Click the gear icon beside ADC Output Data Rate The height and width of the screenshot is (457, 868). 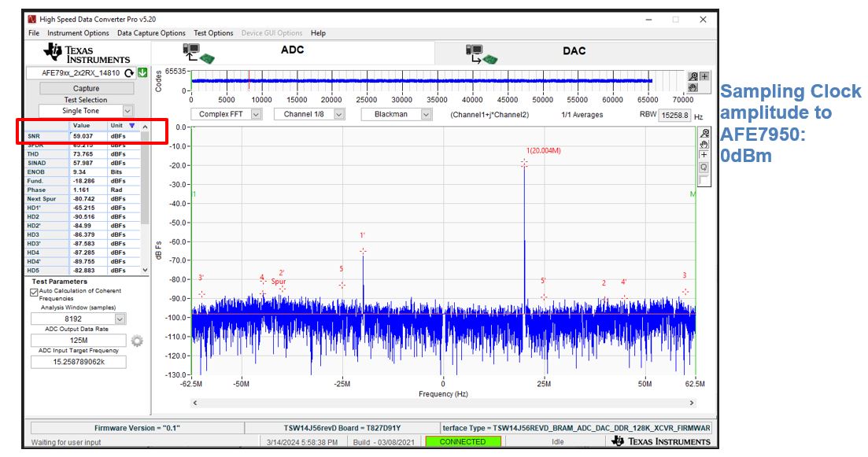click(x=137, y=341)
